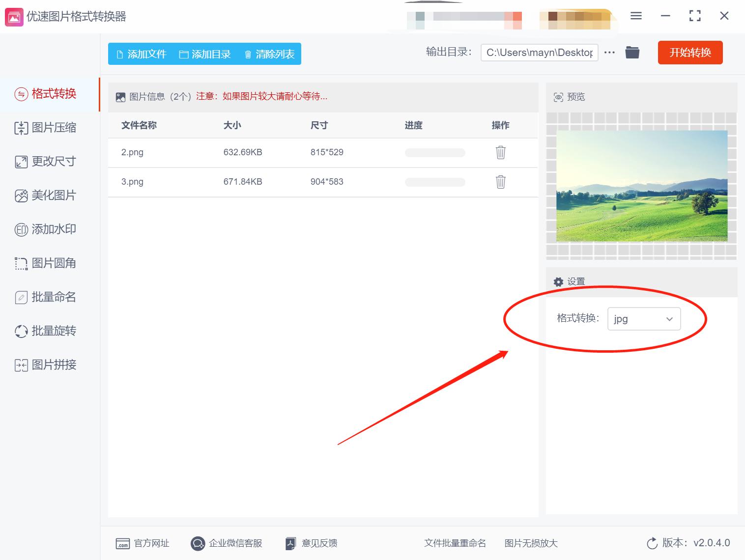Image resolution: width=745 pixels, height=560 pixels.
Task: Open the output format dropdown showing jpg
Action: coord(643,319)
